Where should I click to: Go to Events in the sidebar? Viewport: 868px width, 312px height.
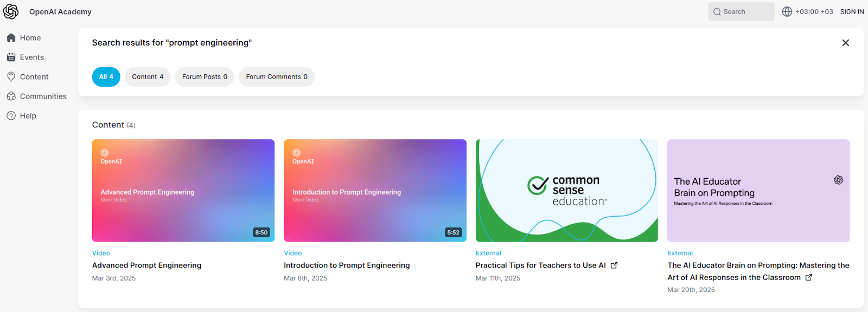point(32,57)
